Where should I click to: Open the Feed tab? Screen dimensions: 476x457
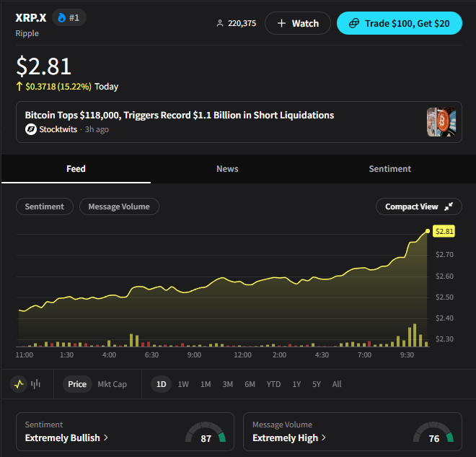click(76, 169)
